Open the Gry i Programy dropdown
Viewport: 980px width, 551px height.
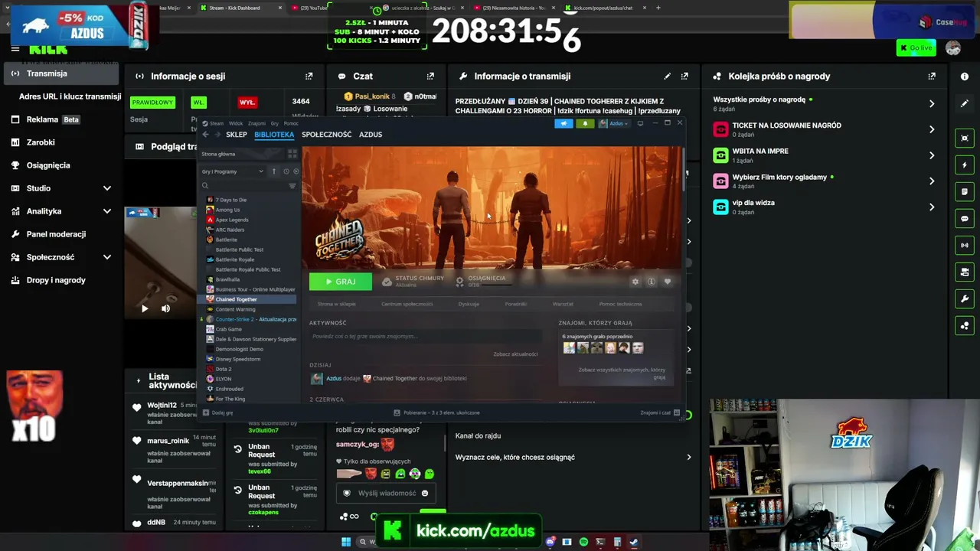(232, 171)
